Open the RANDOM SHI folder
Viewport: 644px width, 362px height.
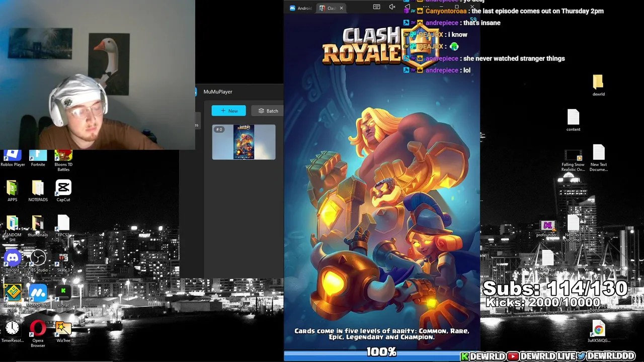pos(12,229)
